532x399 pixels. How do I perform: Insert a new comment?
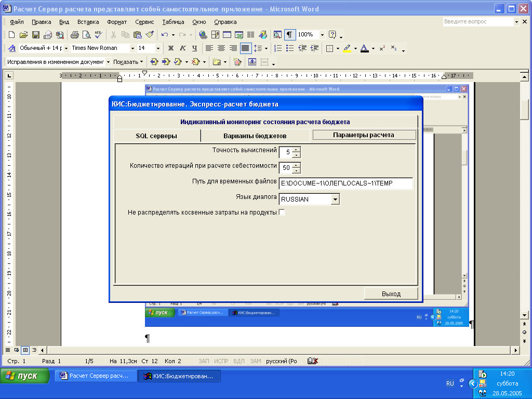217,62
